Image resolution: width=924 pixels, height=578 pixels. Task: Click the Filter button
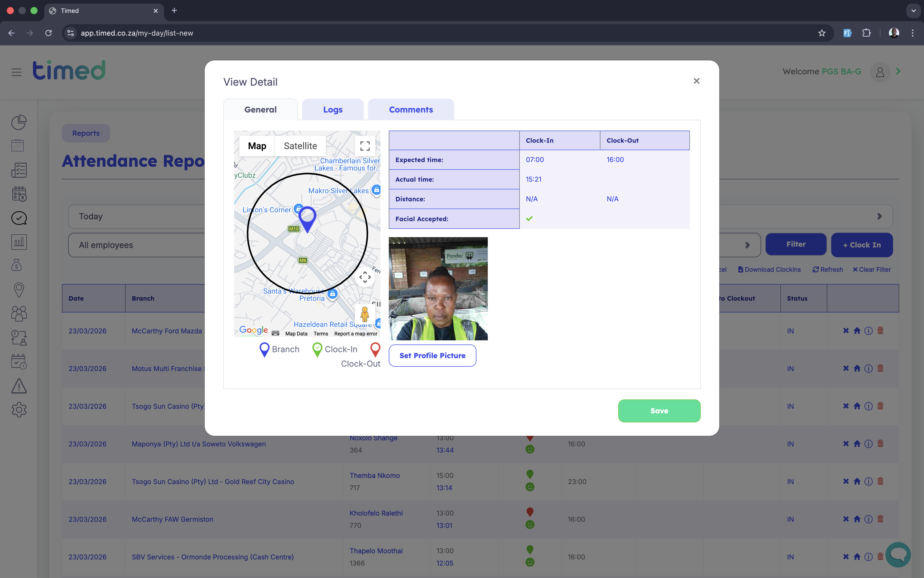(796, 244)
